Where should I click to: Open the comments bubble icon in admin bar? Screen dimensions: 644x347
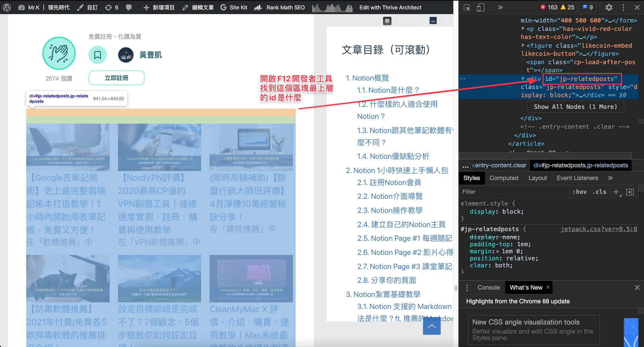[x=128, y=7]
